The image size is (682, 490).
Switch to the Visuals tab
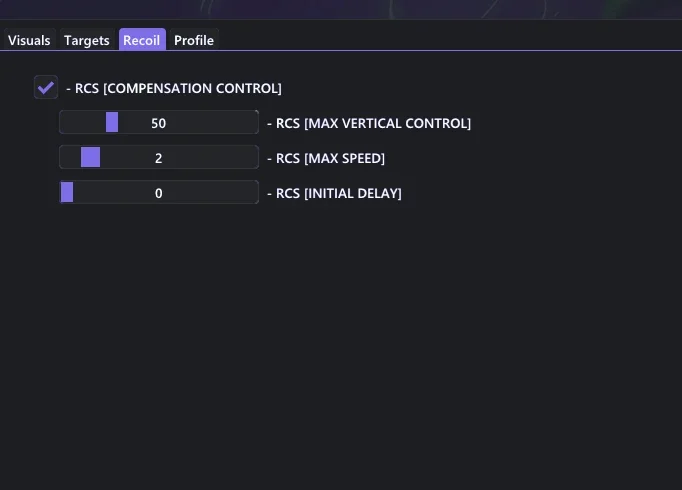pos(29,40)
